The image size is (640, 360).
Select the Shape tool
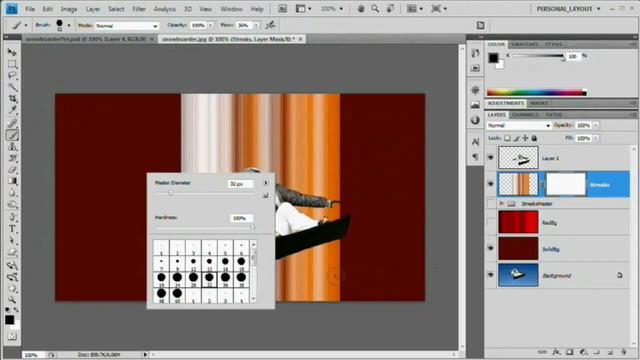12,252
